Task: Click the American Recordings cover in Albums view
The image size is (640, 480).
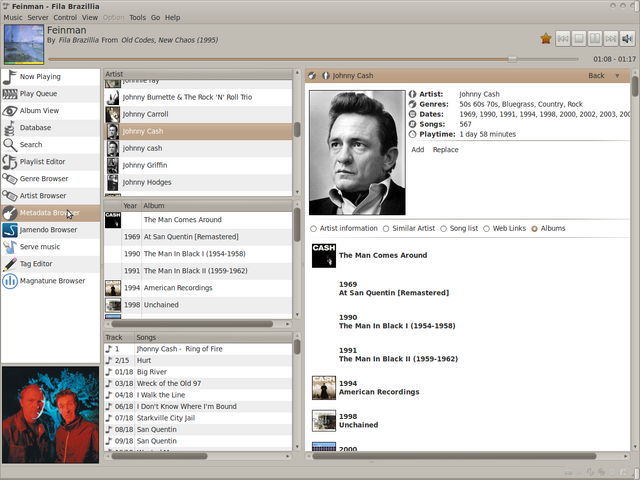Action: coord(324,388)
